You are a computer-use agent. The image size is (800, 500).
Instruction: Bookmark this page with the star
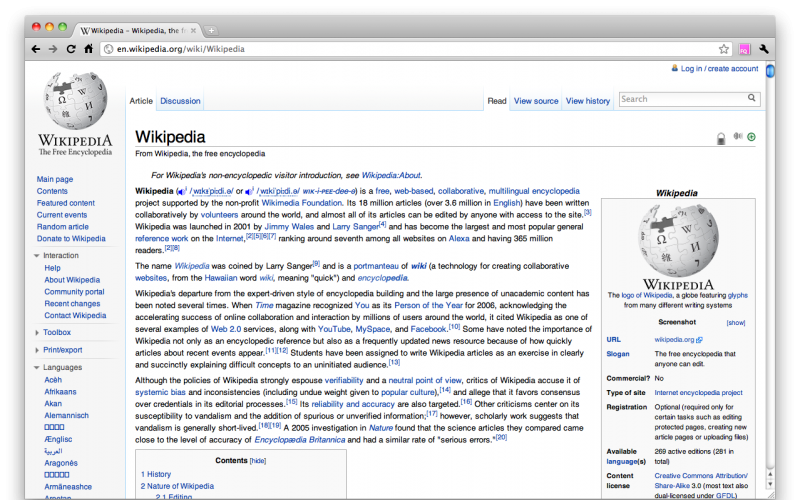tap(723, 49)
